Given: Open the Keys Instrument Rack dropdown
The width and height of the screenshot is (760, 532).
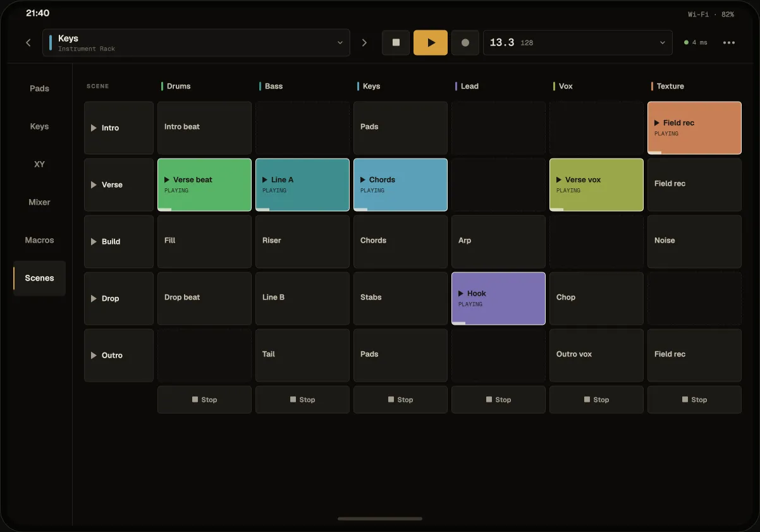Looking at the screenshot, I should (196, 43).
